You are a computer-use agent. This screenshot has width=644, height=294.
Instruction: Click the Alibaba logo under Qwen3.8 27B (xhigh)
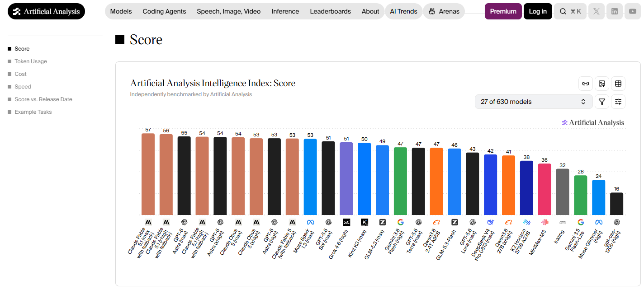pyautogui.click(x=509, y=222)
